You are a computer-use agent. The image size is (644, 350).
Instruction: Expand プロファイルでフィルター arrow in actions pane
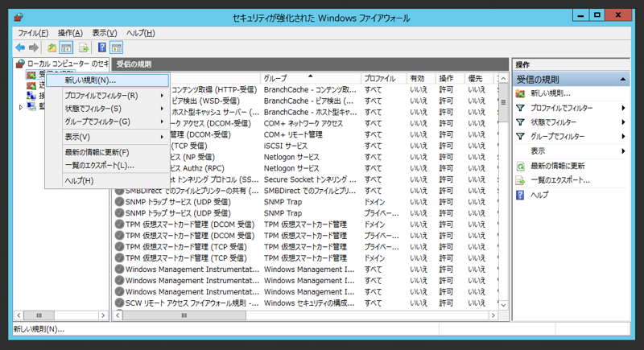click(623, 108)
